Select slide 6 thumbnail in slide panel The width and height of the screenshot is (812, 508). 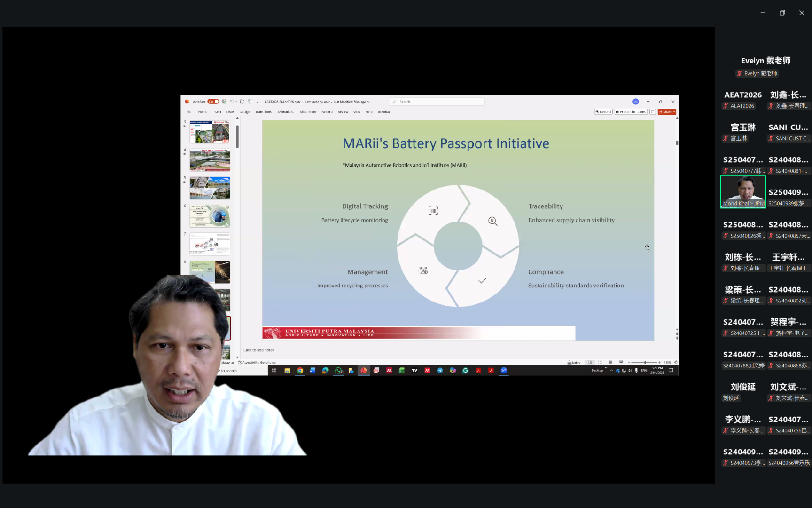[210, 216]
